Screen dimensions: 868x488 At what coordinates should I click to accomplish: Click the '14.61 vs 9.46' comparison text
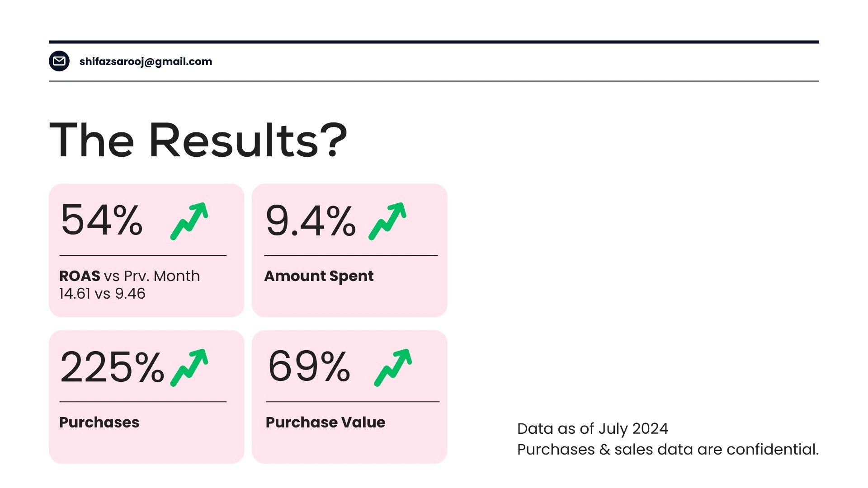(102, 294)
